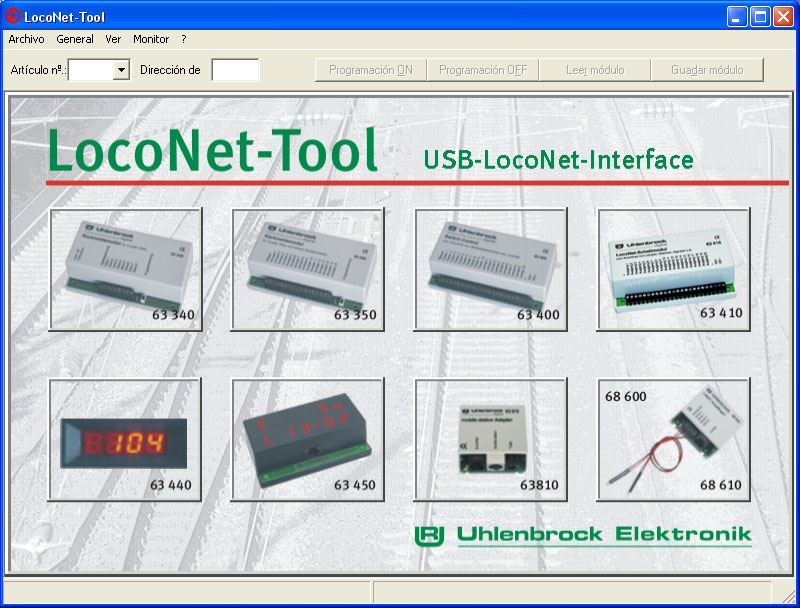Image resolution: width=800 pixels, height=608 pixels.
Task: Choose the 63 400 Switch-Control module
Action: tap(490, 269)
